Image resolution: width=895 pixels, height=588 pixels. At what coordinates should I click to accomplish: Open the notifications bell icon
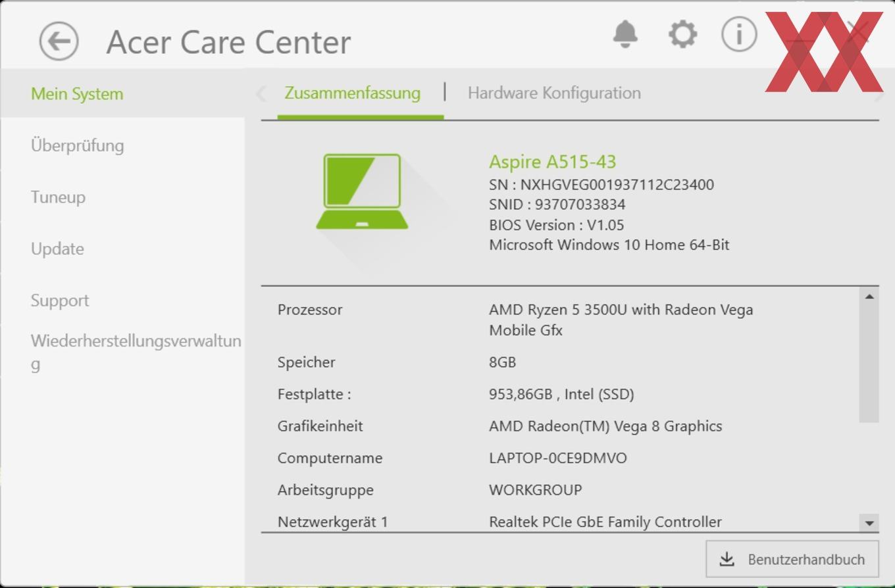(x=625, y=34)
